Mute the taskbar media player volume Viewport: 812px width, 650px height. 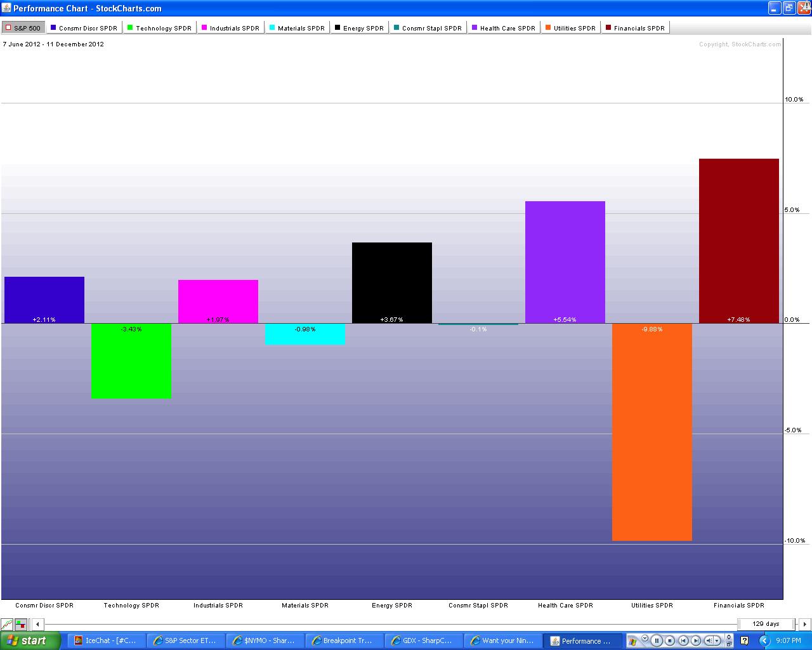point(709,640)
